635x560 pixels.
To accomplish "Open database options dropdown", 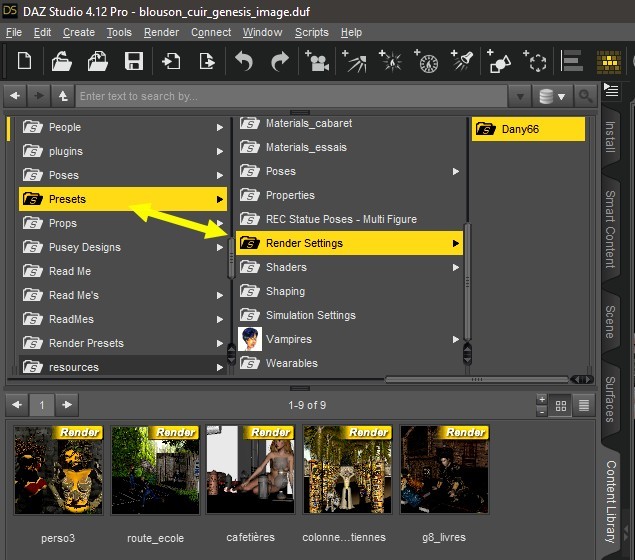I will [x=552, y=96].
